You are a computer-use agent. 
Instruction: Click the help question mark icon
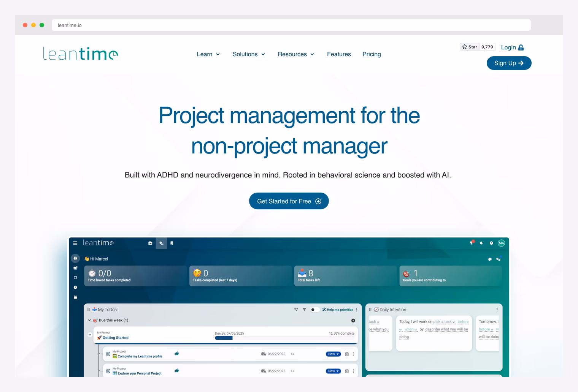click(x=491, y=243)
